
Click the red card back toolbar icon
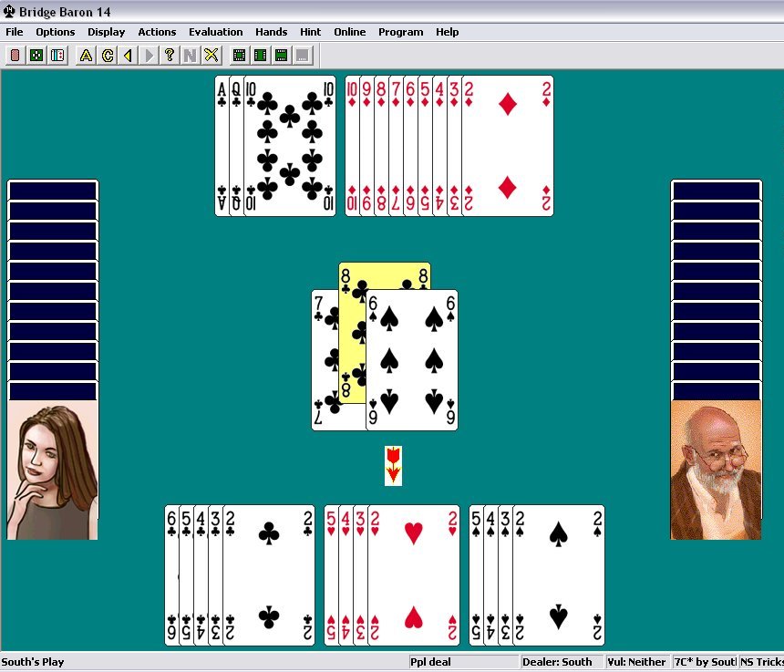click(x=15, y=56)
